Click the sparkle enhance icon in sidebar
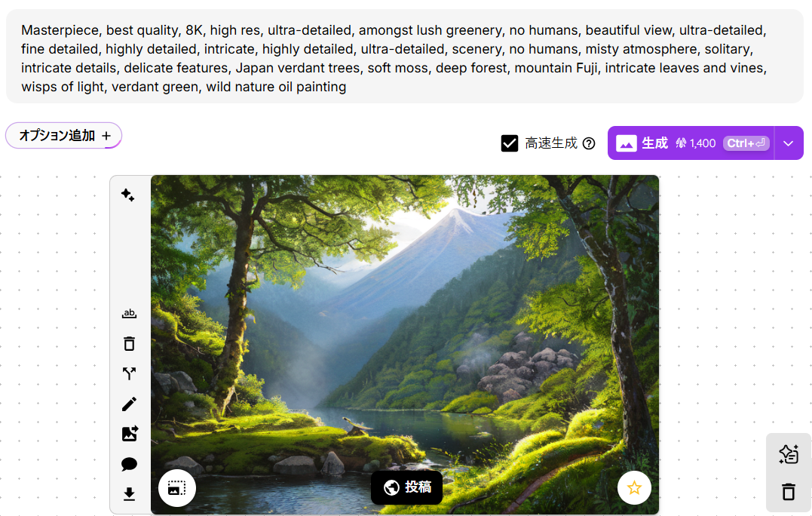The width and height of the screenshot is (812, 516). coord(128,195)
